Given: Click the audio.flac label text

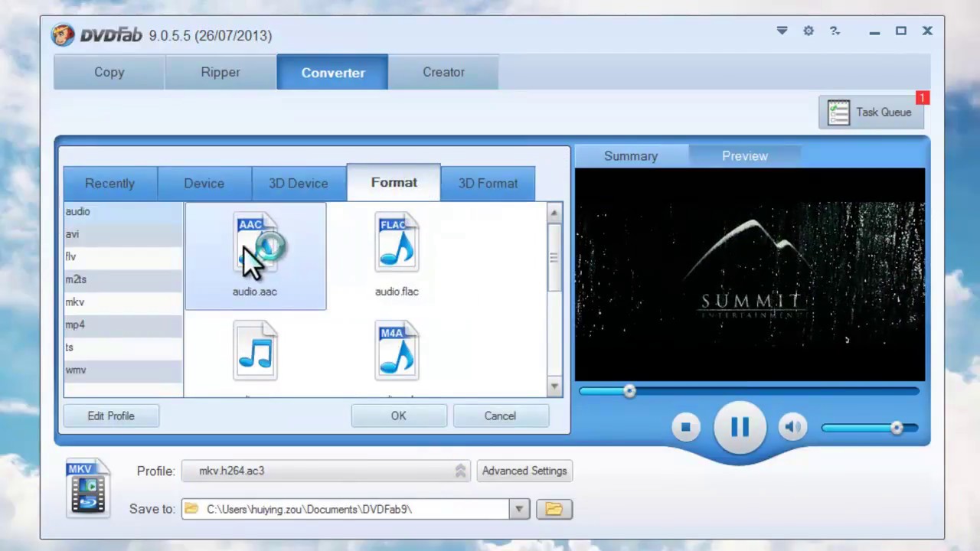Looking at the screenshot, I should click(x=397, y=292).
